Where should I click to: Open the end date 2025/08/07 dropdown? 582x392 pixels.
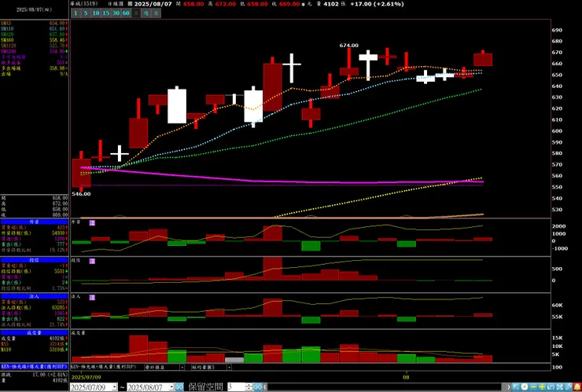point(171,387)
